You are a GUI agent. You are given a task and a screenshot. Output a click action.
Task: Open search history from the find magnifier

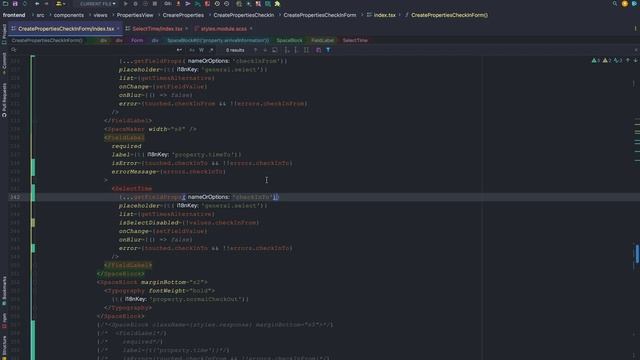click(13, 50)
